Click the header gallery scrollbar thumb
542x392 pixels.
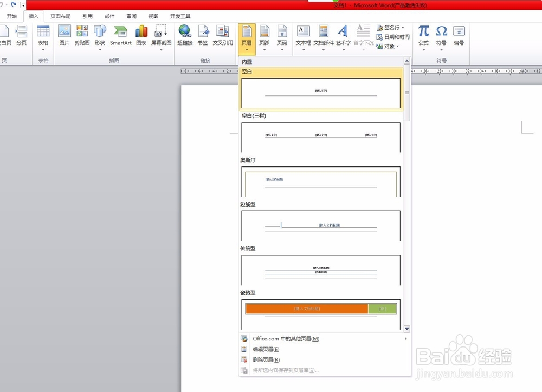tap(407, 93)
